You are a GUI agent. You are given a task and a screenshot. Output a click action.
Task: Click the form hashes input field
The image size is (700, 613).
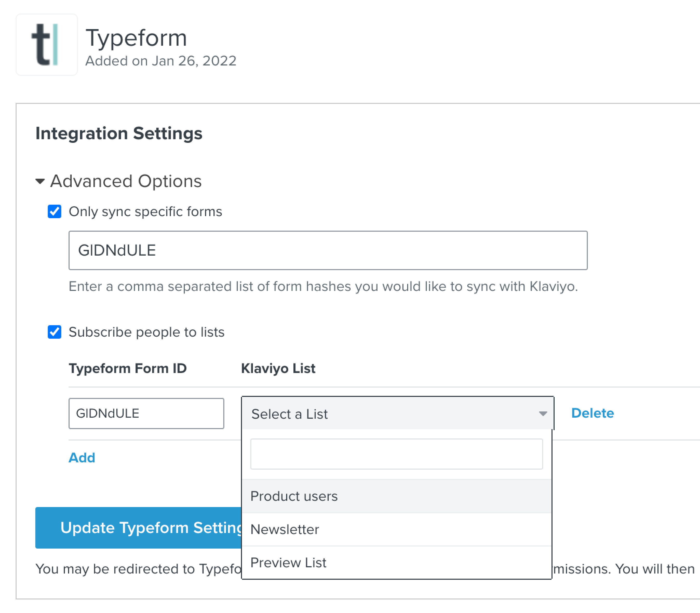click(x=328, y=250)
